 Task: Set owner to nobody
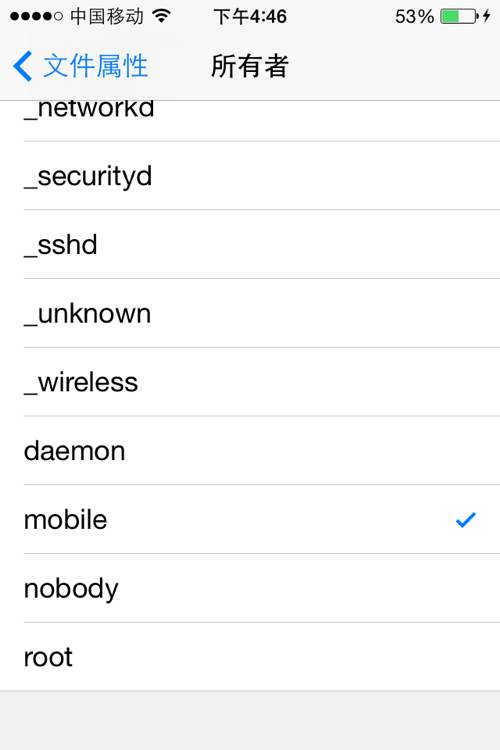click(x=250, y=588)
